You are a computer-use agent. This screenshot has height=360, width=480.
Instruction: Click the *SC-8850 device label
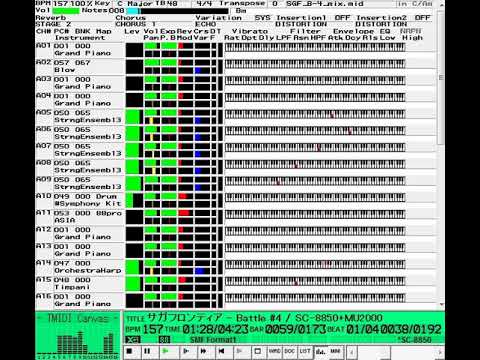(x=414, y=340)
